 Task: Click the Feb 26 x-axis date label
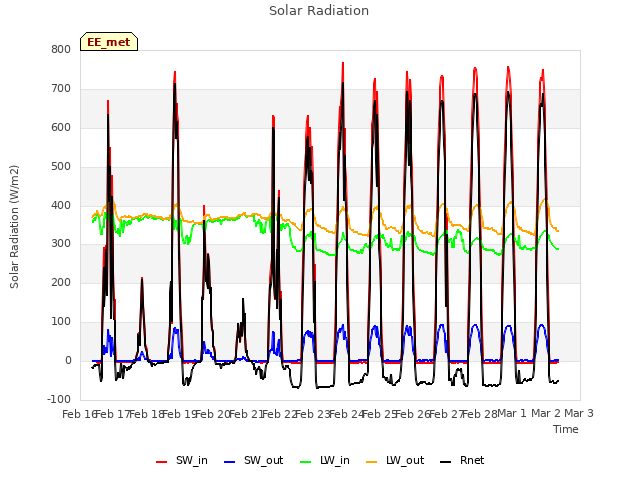[x=413, y=414]
